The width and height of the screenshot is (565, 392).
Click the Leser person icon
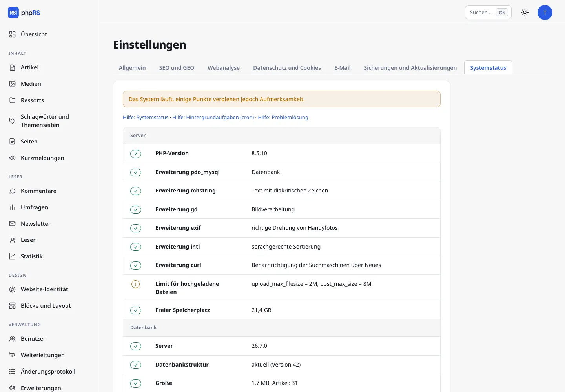(x=13, y=240)
